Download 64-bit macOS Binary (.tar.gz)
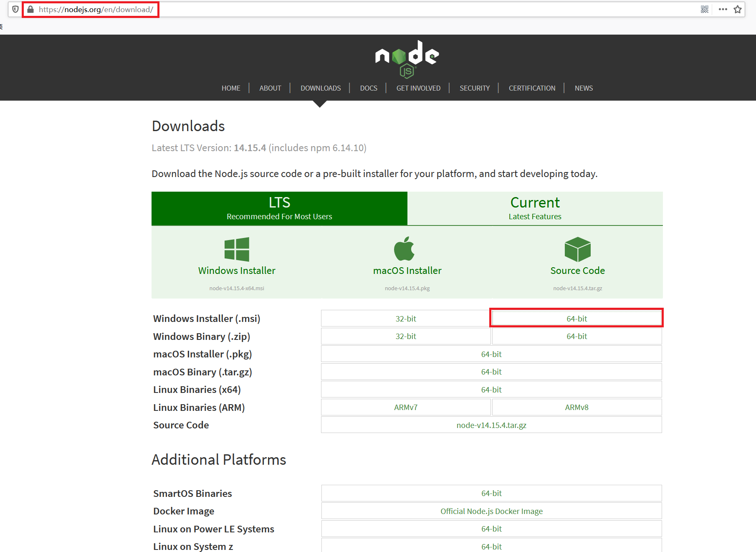The image size is (756, 552). coord(491,372)
